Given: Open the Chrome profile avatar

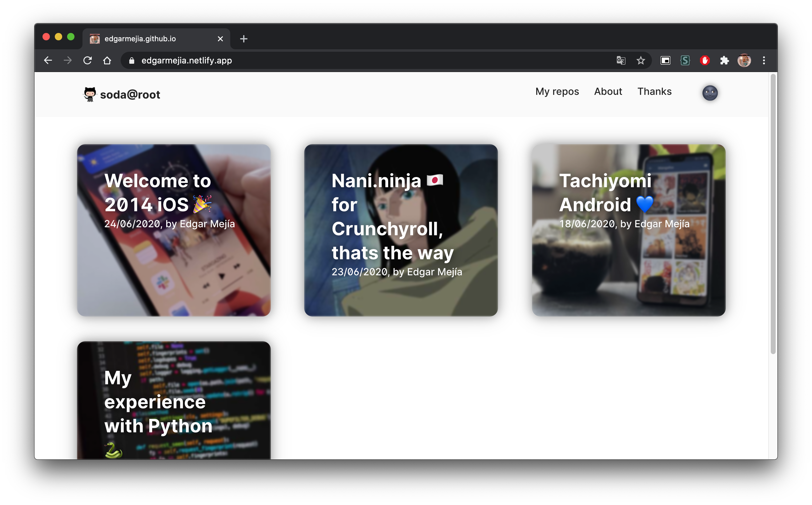Looking at the screenshot, I should click(744, 60).
